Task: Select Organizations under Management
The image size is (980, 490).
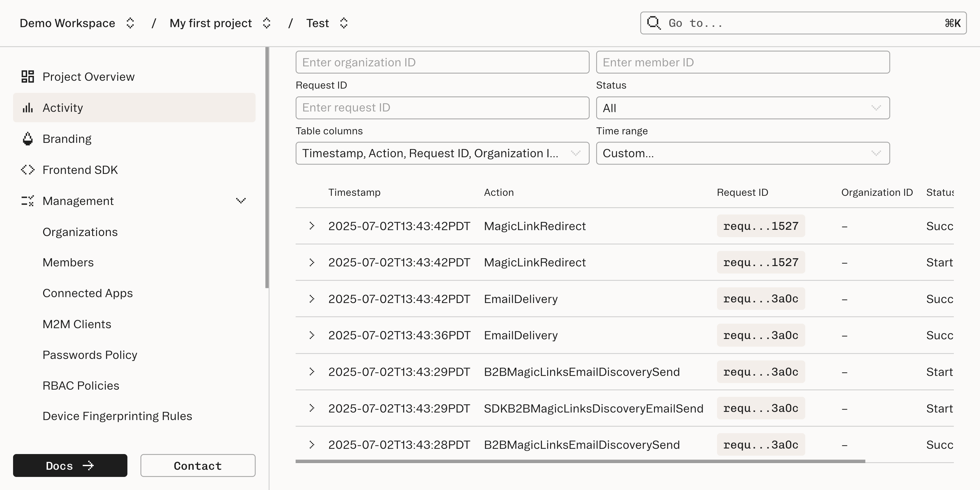Action: [x=80, y=232]
